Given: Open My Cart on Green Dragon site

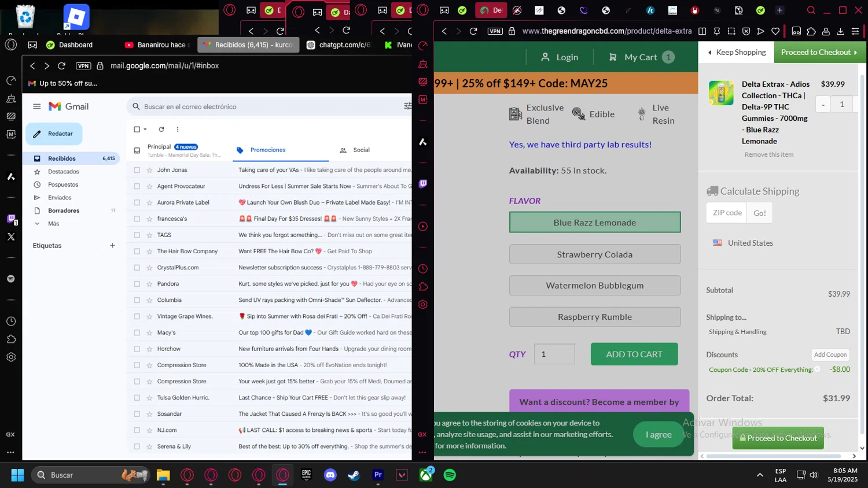Looking at the screenshot, I should click(641, 57).
